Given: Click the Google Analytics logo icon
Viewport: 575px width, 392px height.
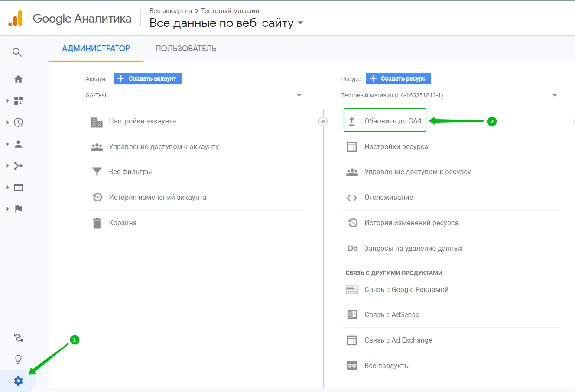Looking at the screenshot, I should [16, 19].
